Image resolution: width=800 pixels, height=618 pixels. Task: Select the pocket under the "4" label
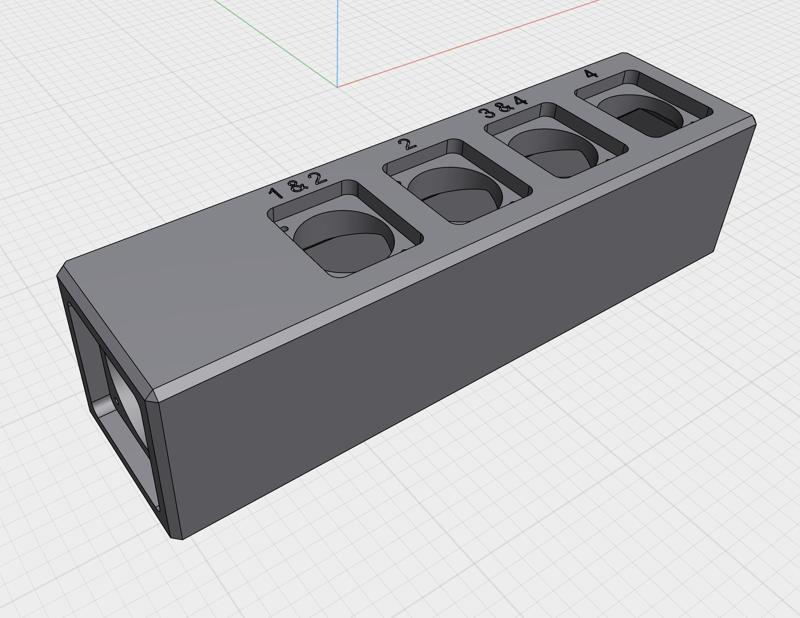click(644, 104)
